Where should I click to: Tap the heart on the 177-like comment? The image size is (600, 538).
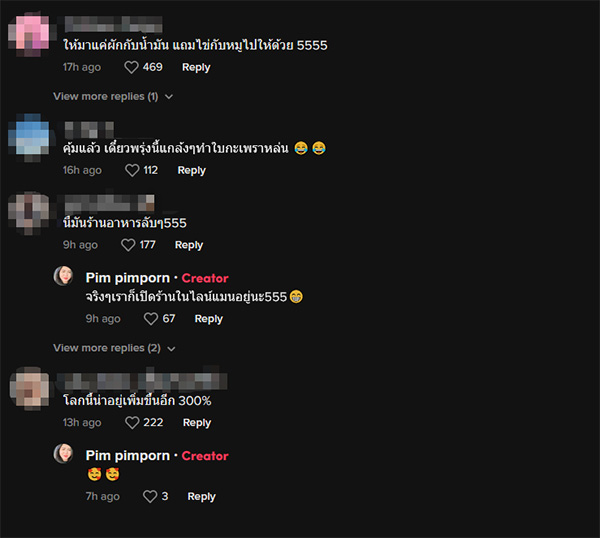click(128, 245)
